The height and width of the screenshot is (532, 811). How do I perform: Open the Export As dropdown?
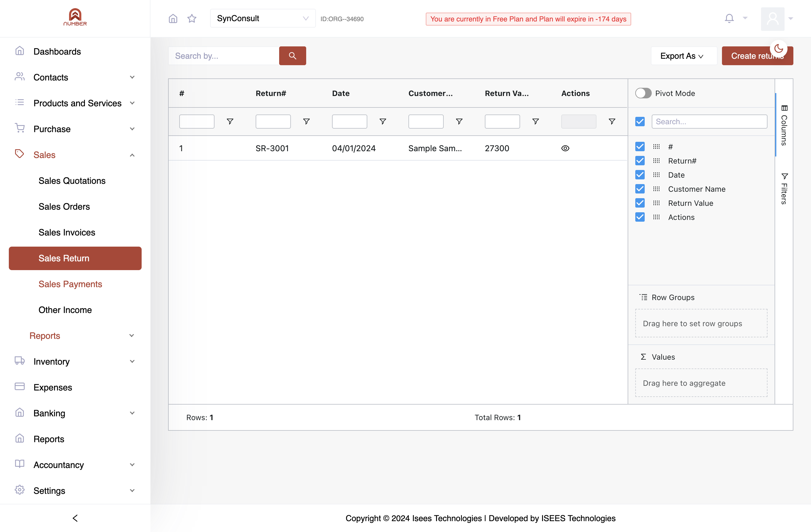tap(683, 56)
